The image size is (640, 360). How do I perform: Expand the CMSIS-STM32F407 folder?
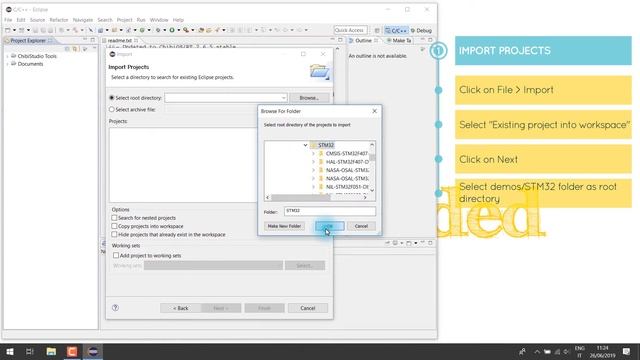(313, 153)
